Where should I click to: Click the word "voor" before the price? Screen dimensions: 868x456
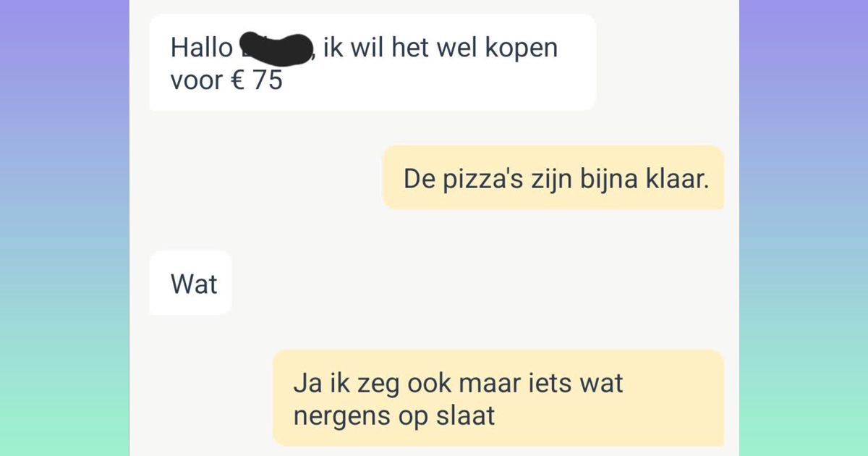[x=196, y=80]
